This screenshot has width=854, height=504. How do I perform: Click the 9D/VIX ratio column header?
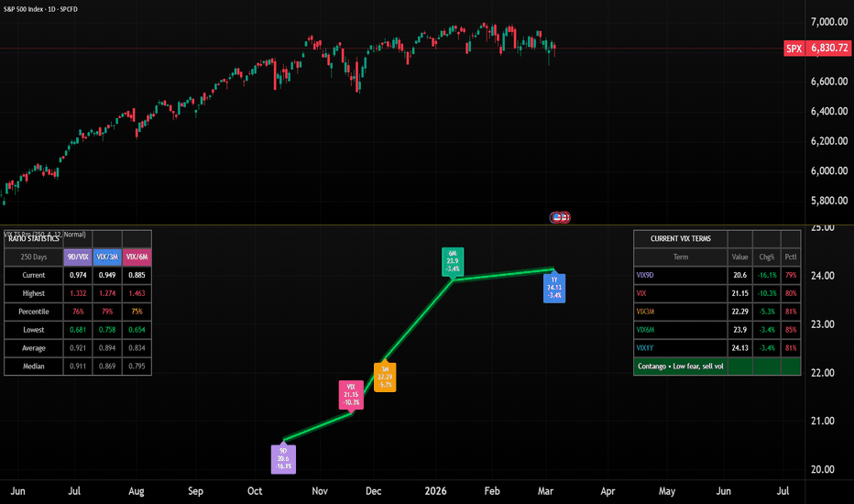tap(77, 257)
